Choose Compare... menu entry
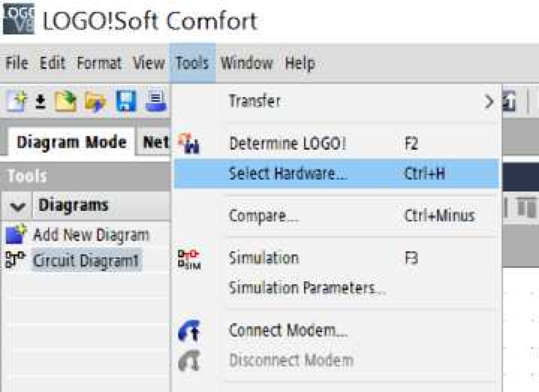Viewport: 539px width, 392px height. 336,216
